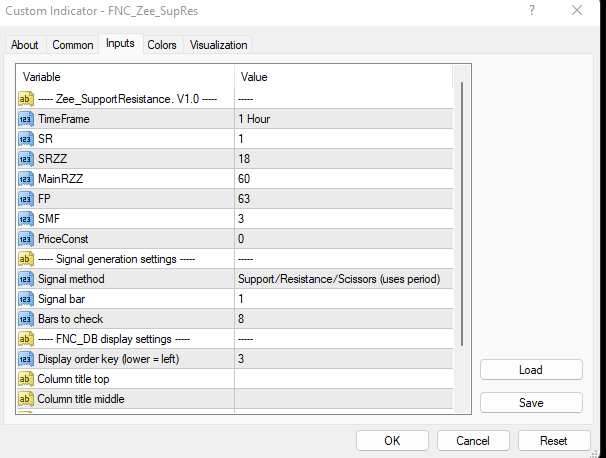
Task: Go to the About tab
Action: pyautogui.click(x=25, y=45)
